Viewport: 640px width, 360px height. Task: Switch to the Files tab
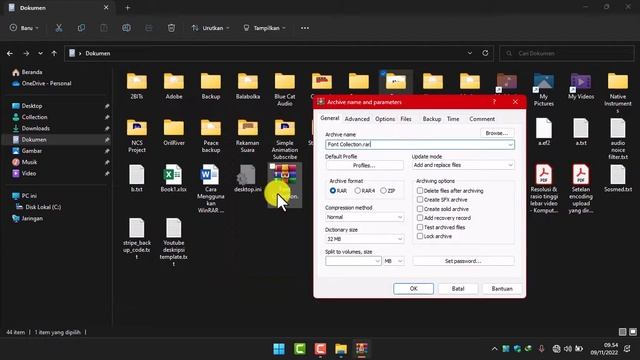[x=406, y=119]
